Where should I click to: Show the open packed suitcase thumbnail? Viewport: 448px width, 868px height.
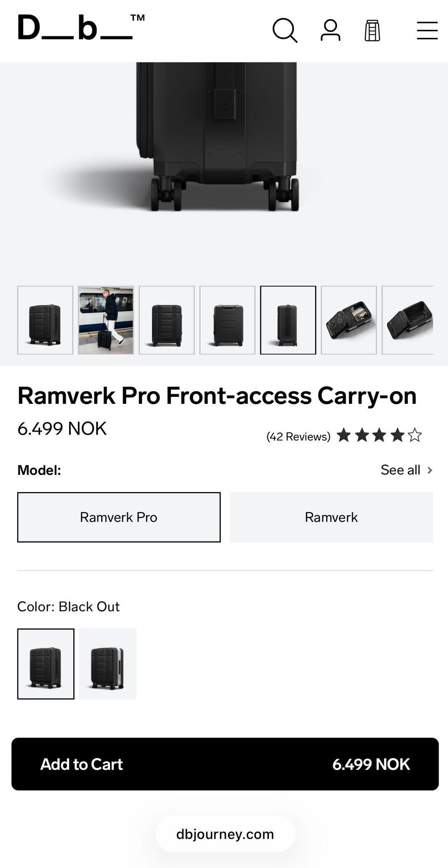349,320
